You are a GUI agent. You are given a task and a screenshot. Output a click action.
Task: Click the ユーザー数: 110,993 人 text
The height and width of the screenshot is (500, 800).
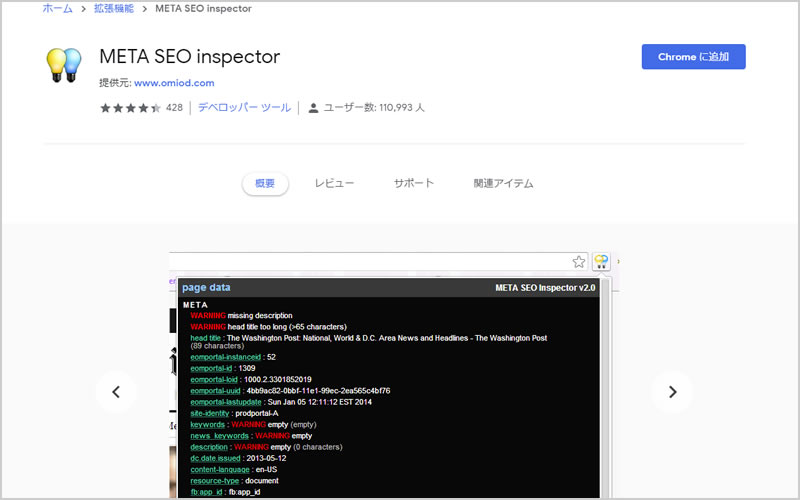point(374,108)
